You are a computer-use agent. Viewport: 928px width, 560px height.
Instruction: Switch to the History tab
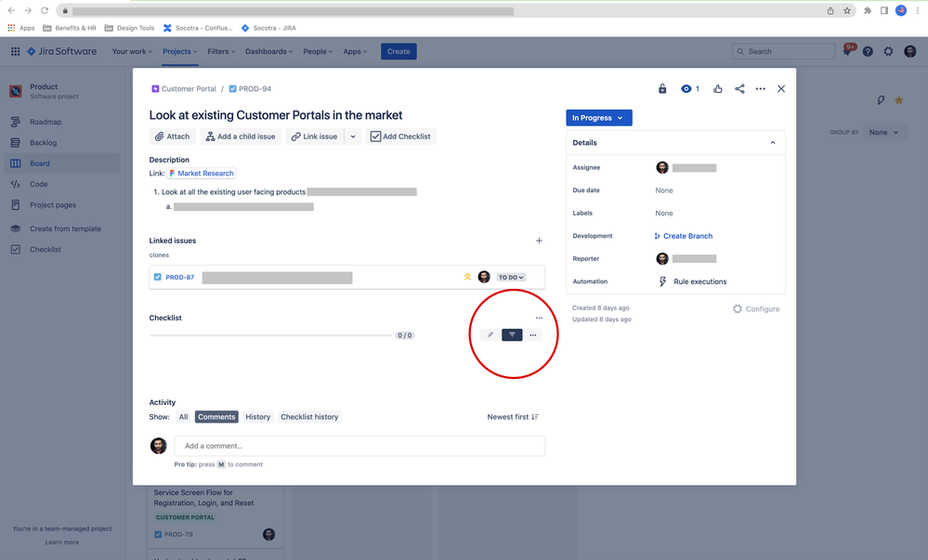(x=258, y=417)
